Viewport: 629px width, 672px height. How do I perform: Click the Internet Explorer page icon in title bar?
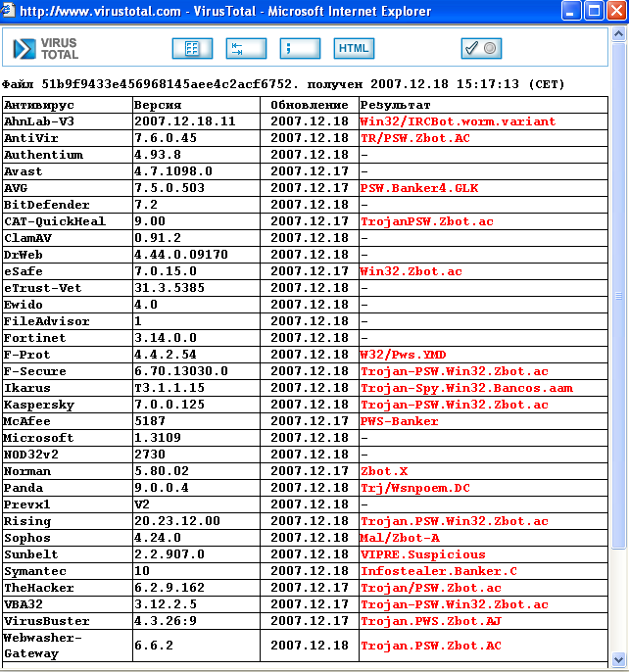[8, 10]
